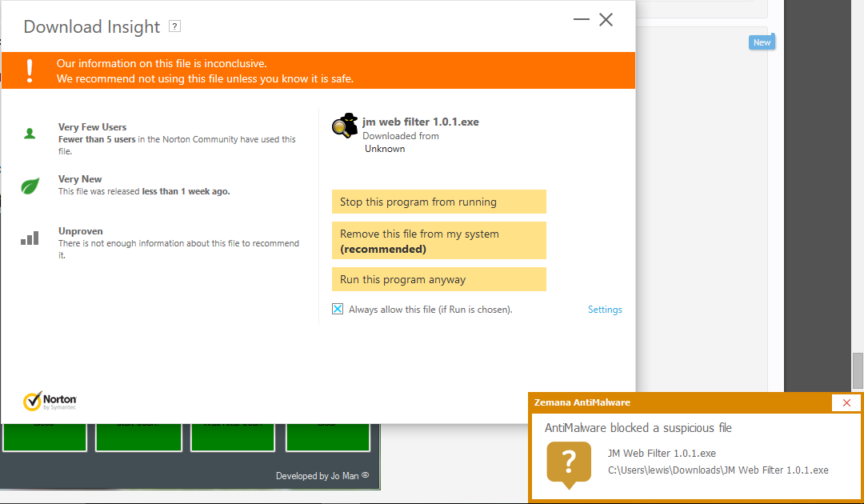
Task: Close the Download Insight dialog
Action: click(x=606, y=19)
